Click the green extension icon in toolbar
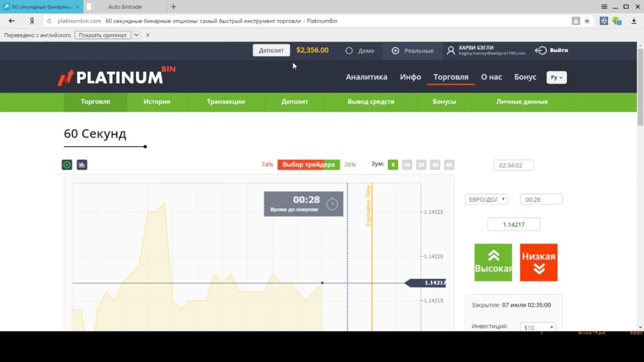The height and width of the screenshot is (362, 644). coord(616,21)
